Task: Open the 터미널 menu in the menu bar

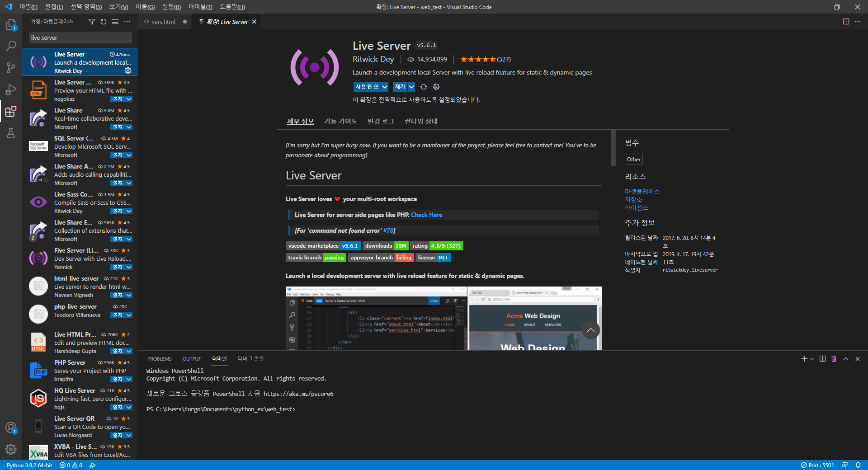Action: tap(200, 7)
